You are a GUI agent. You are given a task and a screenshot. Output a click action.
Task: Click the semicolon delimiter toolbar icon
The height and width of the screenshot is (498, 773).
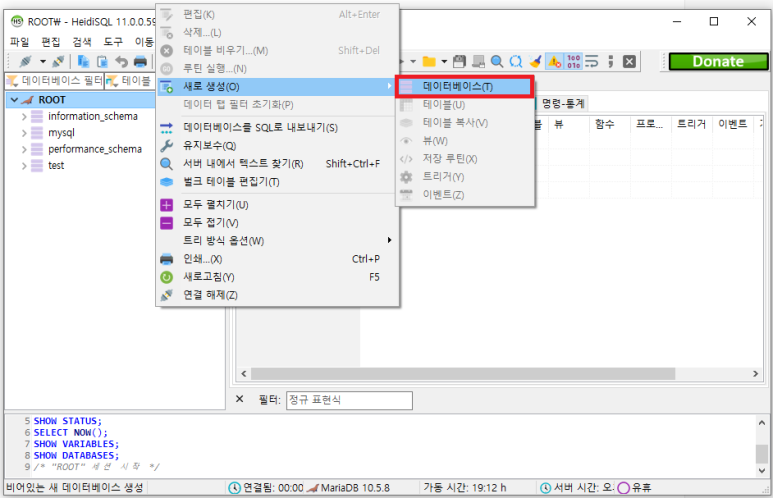coord(610,62)
